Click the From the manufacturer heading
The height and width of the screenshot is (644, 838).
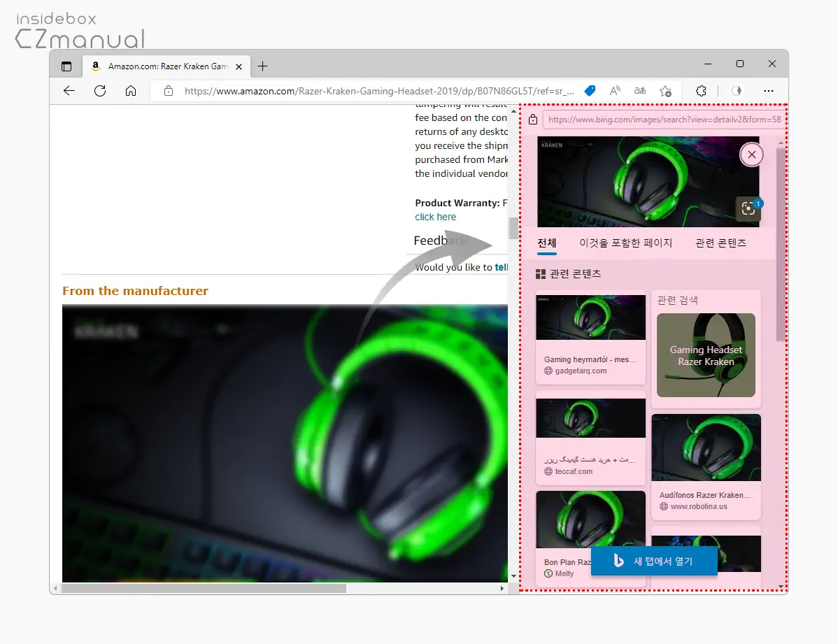pos(135,291)
